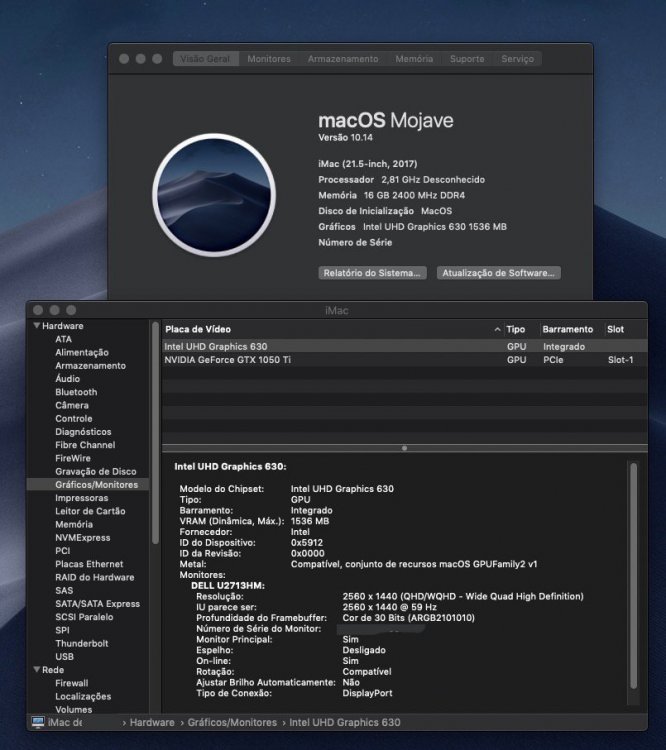Viewport: 666px width, 750px height.
Task: Click the Relatório do Sistema button
Action: [x=372, y=273]
